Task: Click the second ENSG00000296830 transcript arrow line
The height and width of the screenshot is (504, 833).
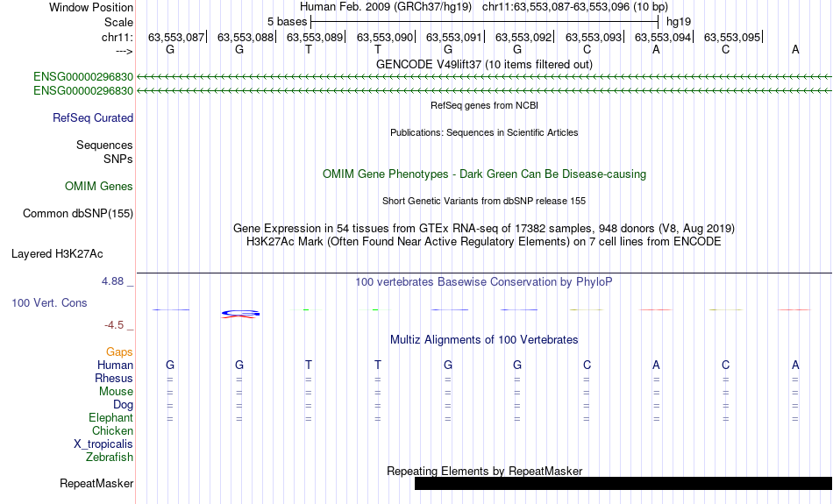Action: coord(485,91)
